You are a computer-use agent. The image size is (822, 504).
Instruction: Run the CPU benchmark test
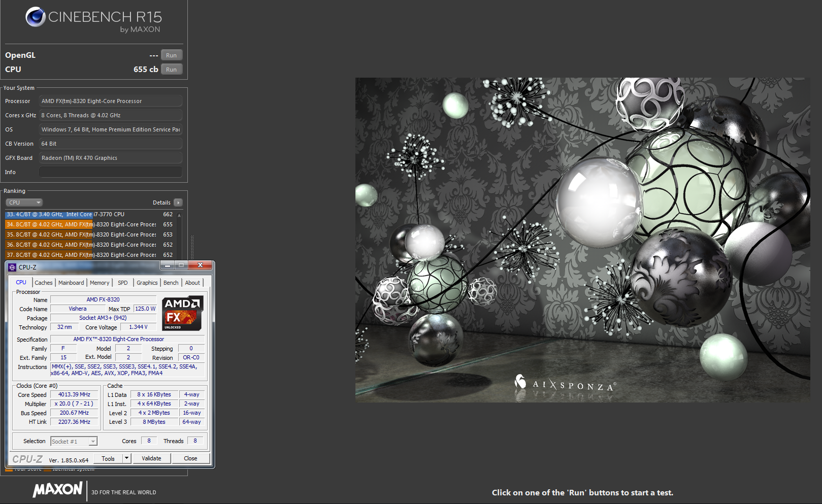(171, 70)
